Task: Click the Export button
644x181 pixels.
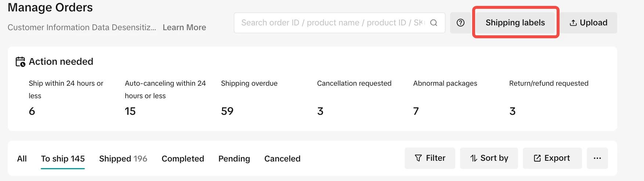Action: [552, 158]
